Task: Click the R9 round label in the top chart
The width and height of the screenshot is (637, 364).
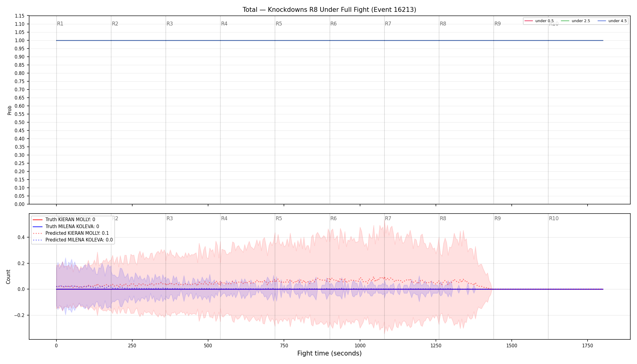Action: [x=497, y=24]
